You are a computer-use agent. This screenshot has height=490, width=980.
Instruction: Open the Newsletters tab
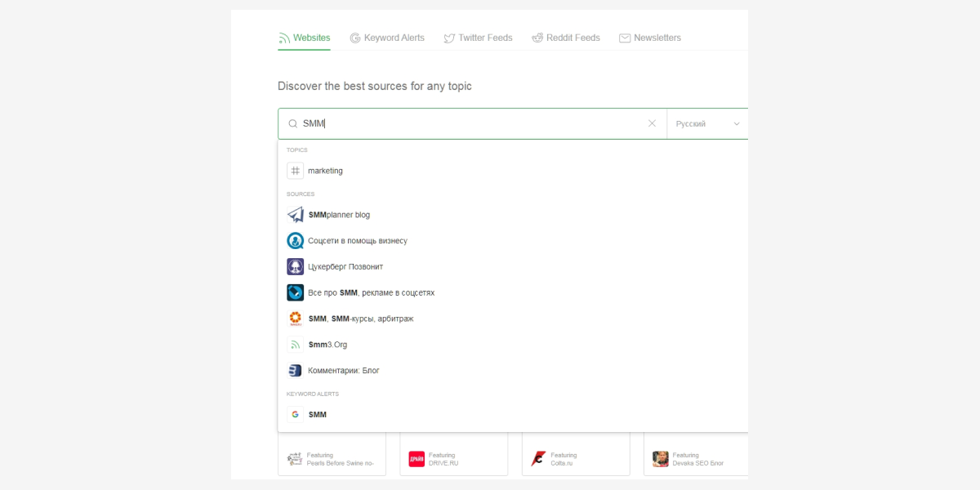click(x=649, y=38)
